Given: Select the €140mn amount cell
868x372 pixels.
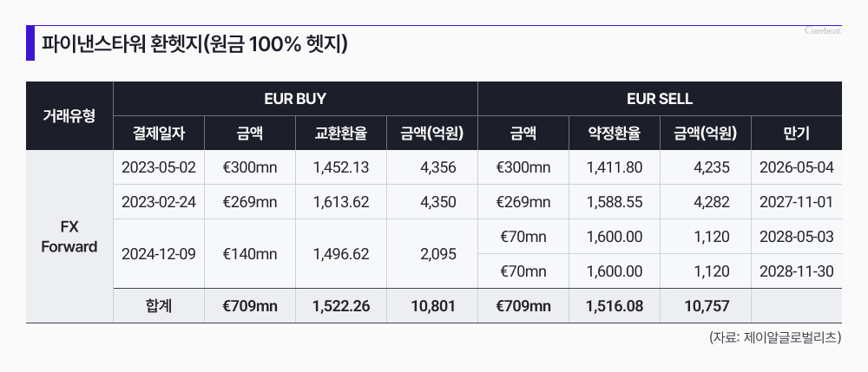Looking at the screenshot, I should tap(250, 254).
